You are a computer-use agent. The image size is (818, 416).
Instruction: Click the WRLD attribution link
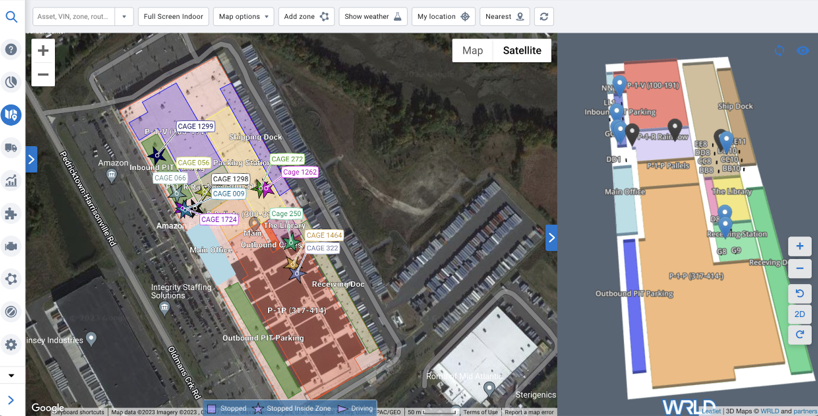point(769,411)
